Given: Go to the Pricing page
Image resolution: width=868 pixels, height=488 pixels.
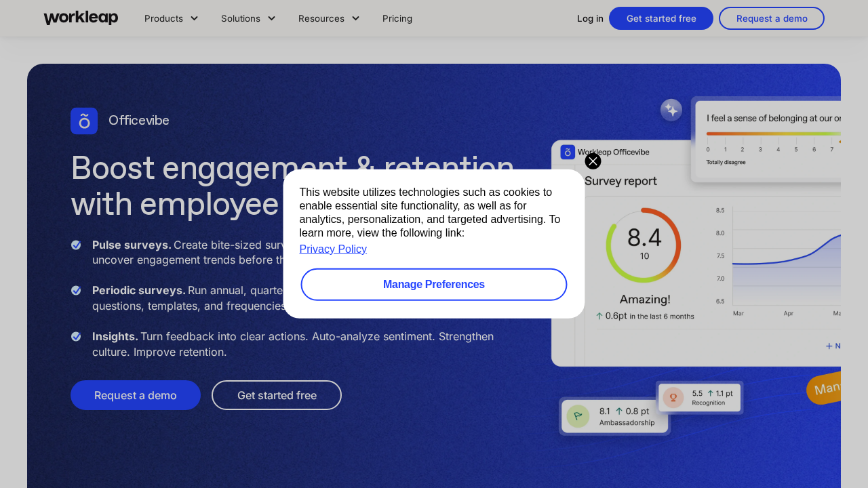Looking at the screenshot, I should [x=397, y=18].
